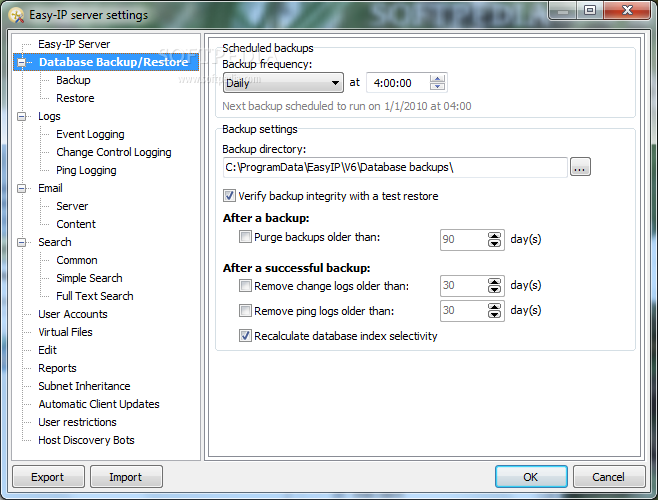Open Host Discovery Bots settings
Viewport: 658px width, 500px height.
point(86,441)
